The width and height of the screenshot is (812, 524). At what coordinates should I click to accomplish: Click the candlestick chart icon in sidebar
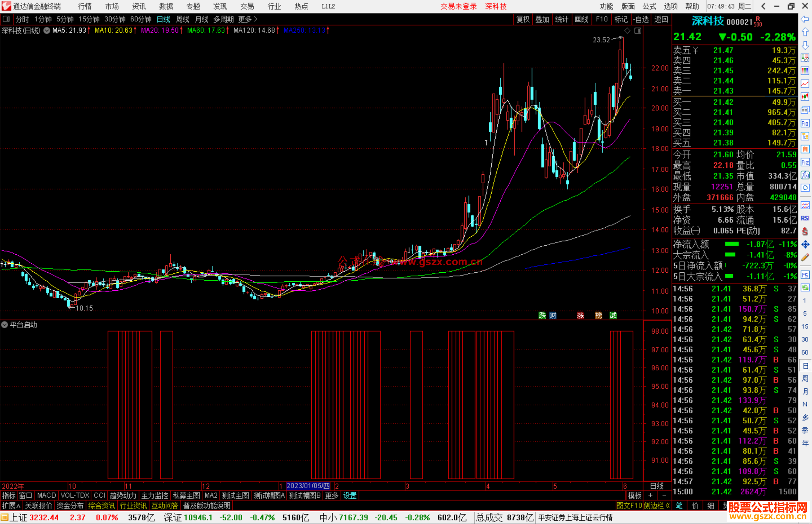click(x=805, y=97)
